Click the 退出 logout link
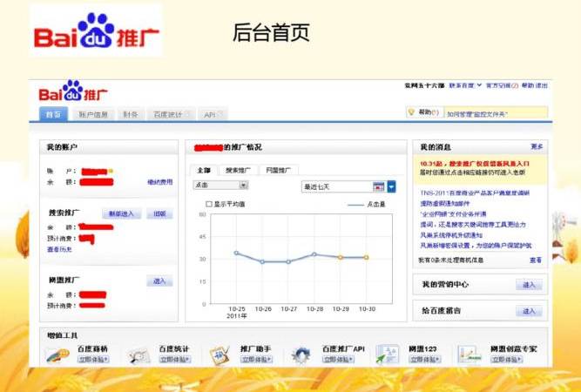This screenshot has height=392, width=581. coord(541,85)
